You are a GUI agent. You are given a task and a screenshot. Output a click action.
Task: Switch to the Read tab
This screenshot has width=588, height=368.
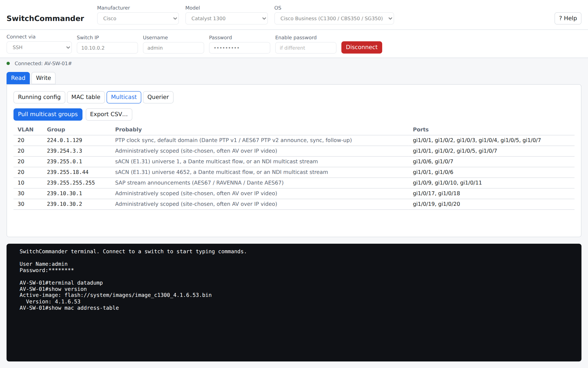(18, 78)
